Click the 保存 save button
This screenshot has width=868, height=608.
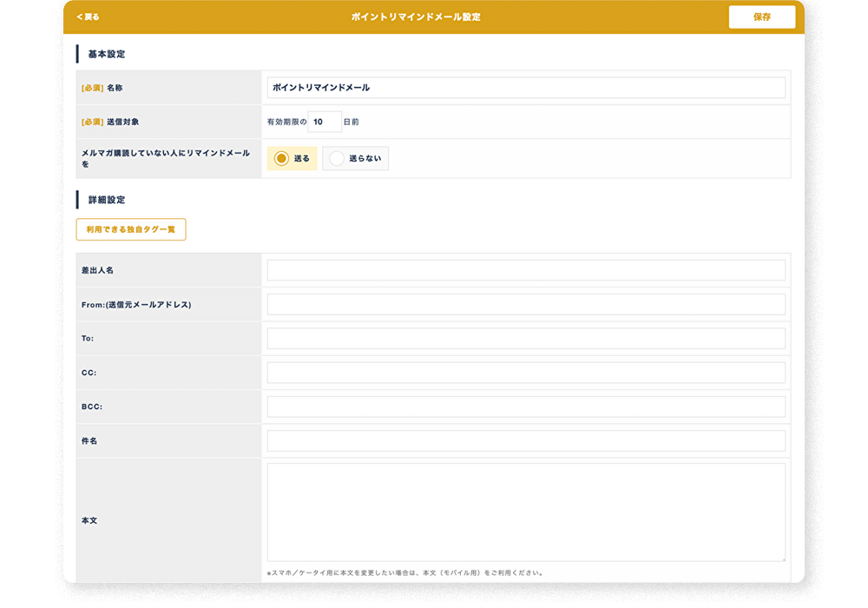[x=761, y=17]
